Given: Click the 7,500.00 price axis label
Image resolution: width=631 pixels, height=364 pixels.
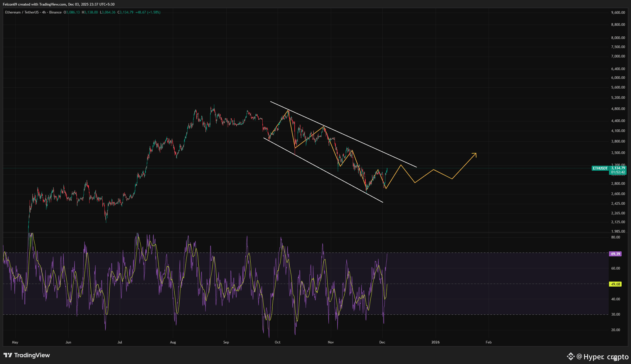Looking at the screenshot, I should (618, 47).
